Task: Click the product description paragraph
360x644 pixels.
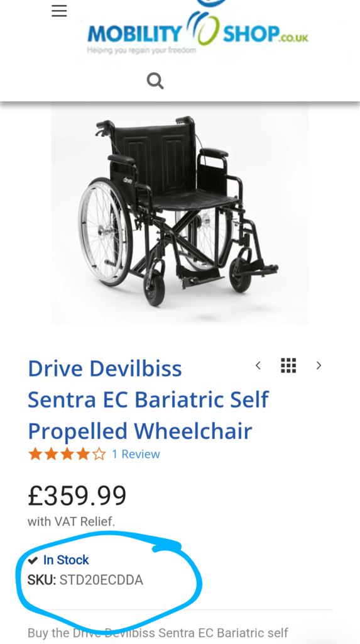Action: tap(158, 633)
